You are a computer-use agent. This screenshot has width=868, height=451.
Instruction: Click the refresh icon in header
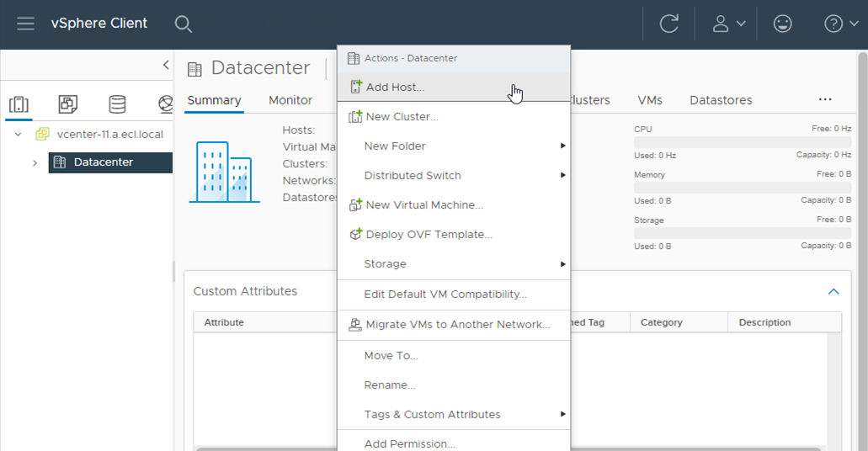(669, 24)
